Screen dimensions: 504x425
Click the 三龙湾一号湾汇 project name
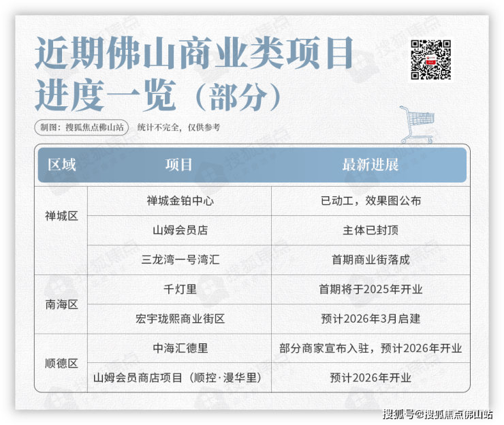point(180,259)
